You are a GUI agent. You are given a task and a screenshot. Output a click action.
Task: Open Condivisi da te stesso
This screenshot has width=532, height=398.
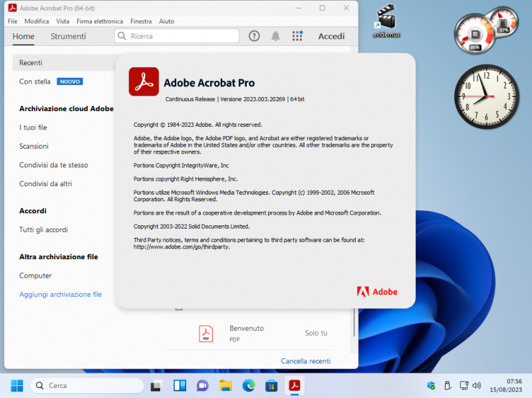54,165
